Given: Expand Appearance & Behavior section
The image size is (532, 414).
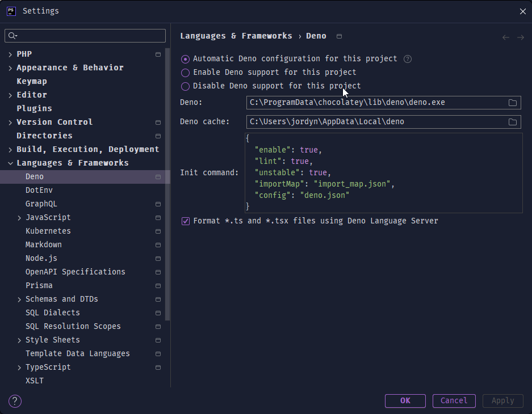Looking at the screenshot, I should 10,68.
